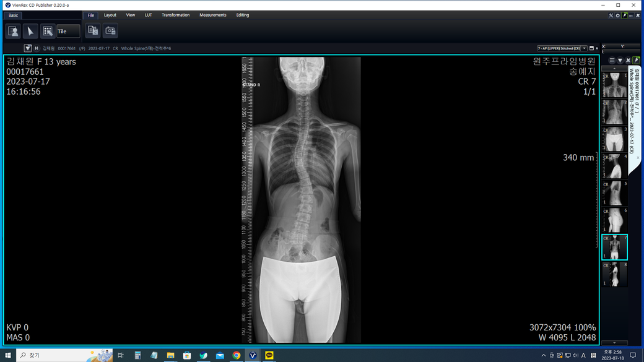644x362 pixels.
Task: Expand the arrow dropdown left of H button
Action: click(x=28, y=48)
